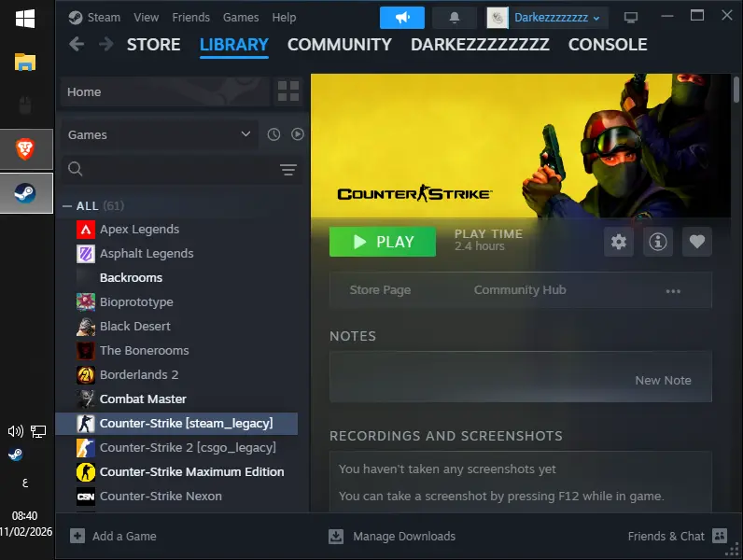Select Bioprototype in the list

tap(176, 301)
